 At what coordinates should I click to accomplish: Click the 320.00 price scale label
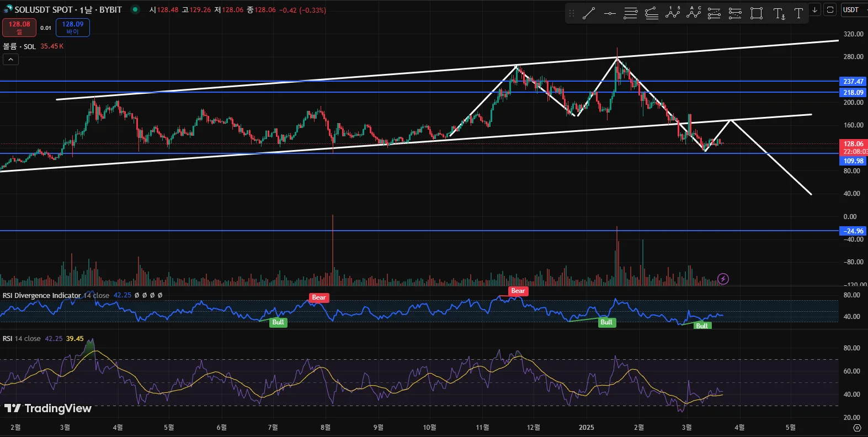[853, 34]
